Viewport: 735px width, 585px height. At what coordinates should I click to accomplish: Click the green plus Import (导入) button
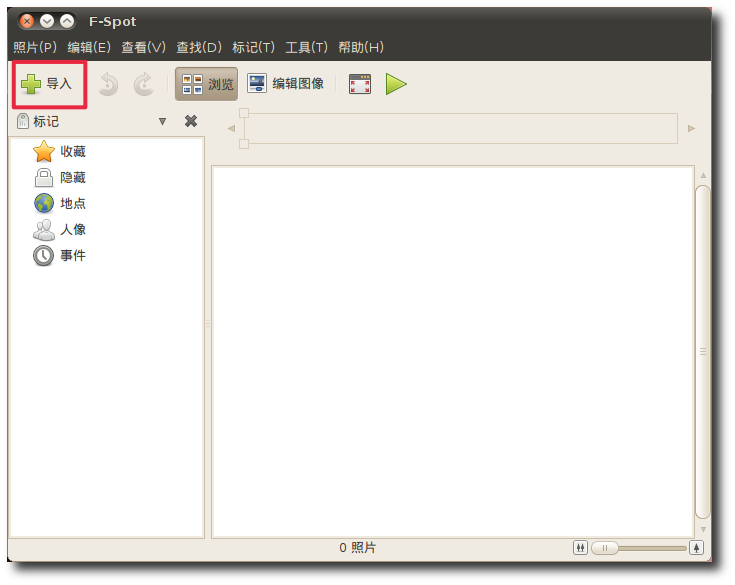point(49,84)
